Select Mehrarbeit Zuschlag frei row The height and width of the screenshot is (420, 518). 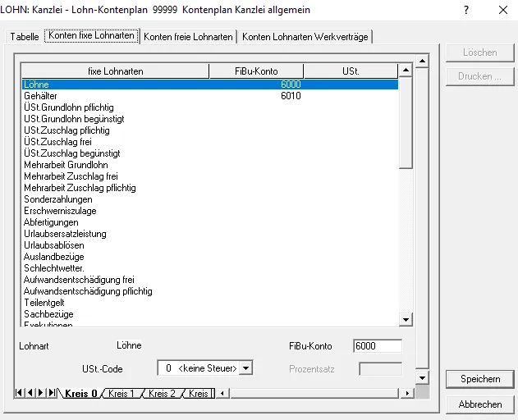[x=210, y=176]
